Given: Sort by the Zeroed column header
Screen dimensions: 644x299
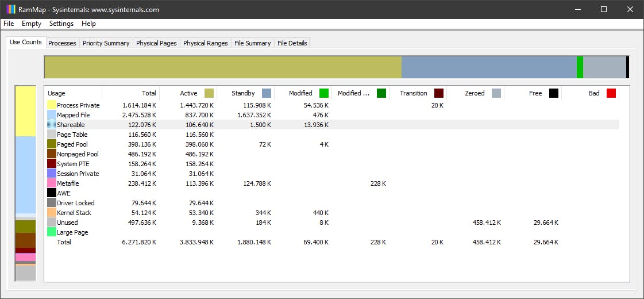Looking at the screenshot, I should point(476,93).
